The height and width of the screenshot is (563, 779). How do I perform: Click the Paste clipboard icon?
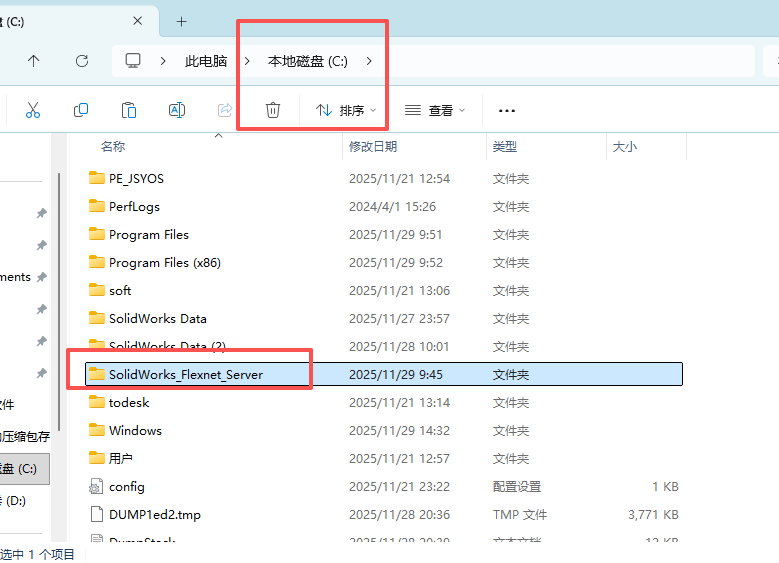(129, 110)
